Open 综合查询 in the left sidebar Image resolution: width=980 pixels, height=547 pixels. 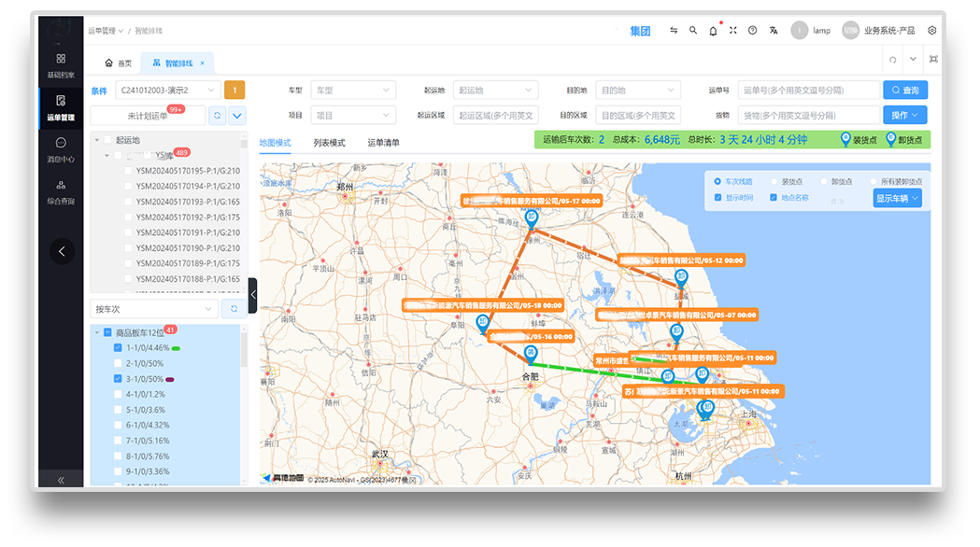[61, 191]
